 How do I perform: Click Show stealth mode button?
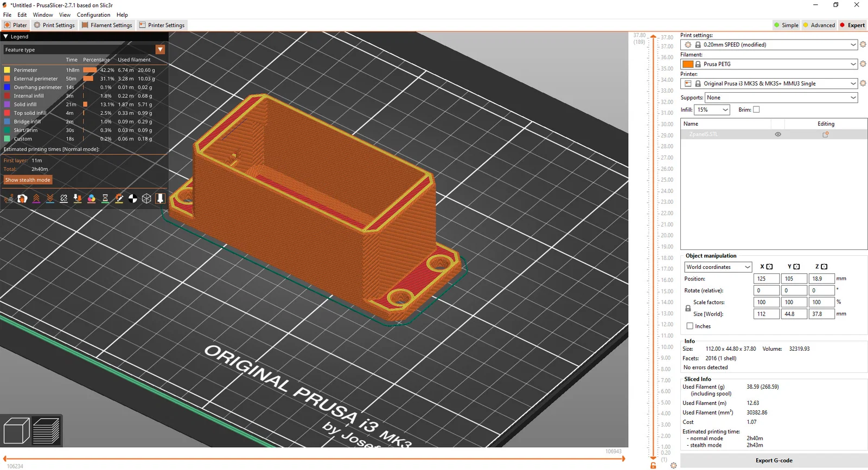28,180
